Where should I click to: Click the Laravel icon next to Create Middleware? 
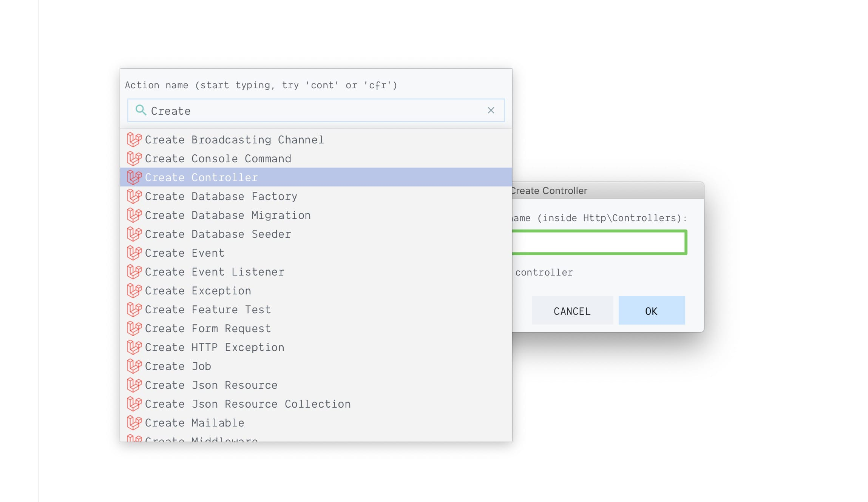point(134,439)
